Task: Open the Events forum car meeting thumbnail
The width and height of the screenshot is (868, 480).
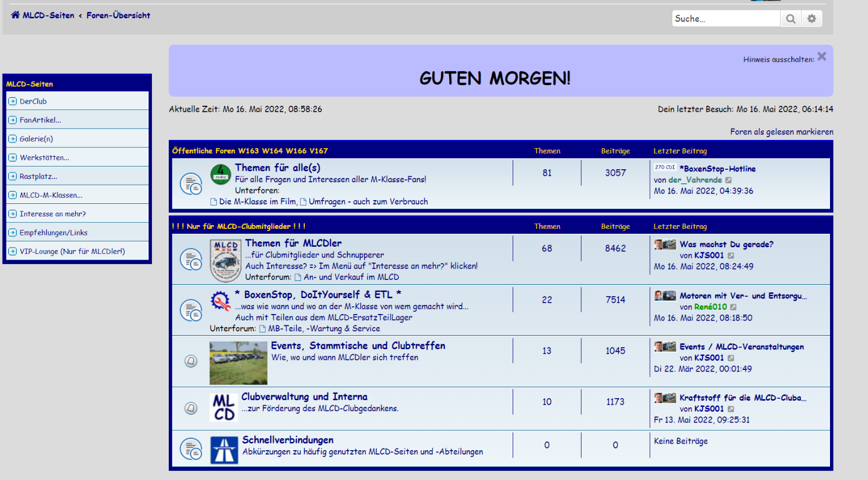Action: [x=238, y=363]
